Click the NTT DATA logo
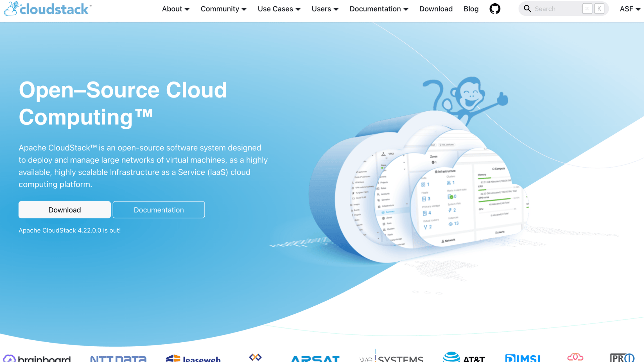The image size is (644, 362). pos(118,359)
